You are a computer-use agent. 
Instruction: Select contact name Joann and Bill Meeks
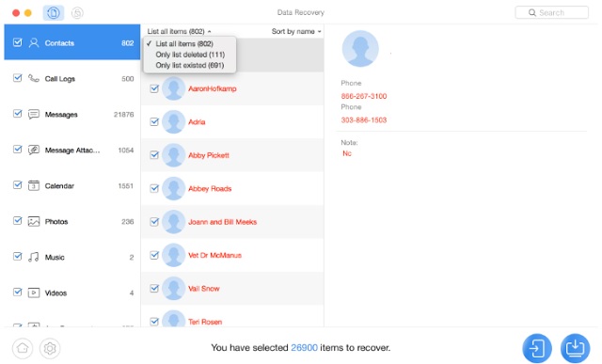point(222,222)
